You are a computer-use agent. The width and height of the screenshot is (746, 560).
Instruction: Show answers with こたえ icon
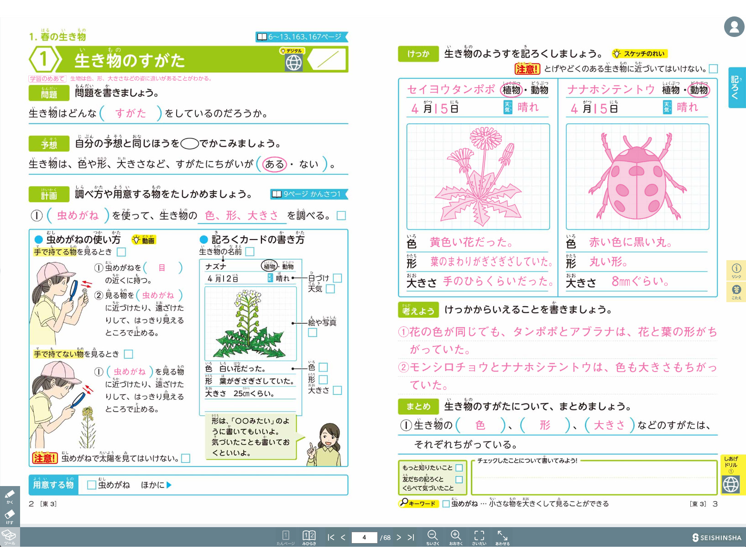click(x=736, y=292)
